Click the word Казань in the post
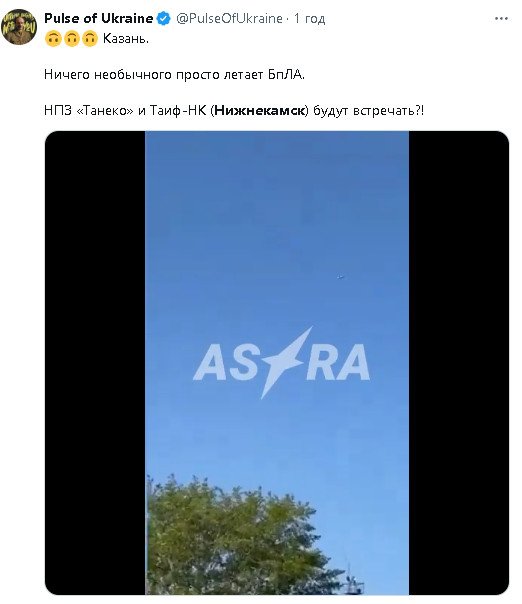 (x=126, y=39)
